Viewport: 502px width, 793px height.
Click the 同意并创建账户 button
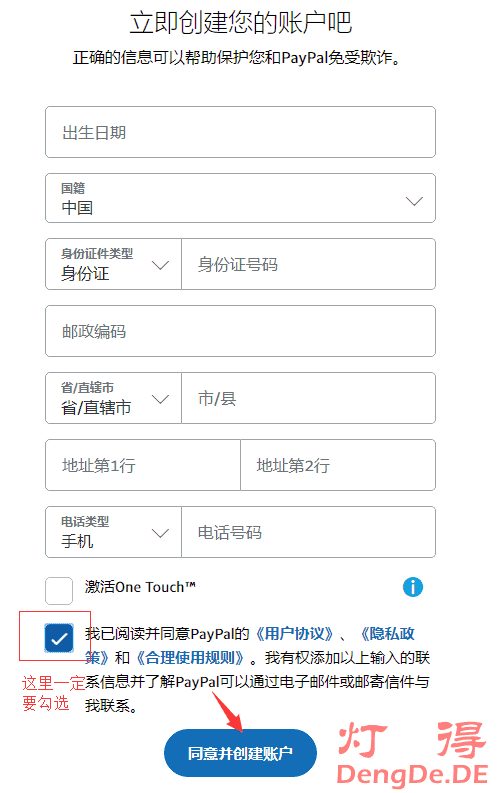[x=240, y=753]
